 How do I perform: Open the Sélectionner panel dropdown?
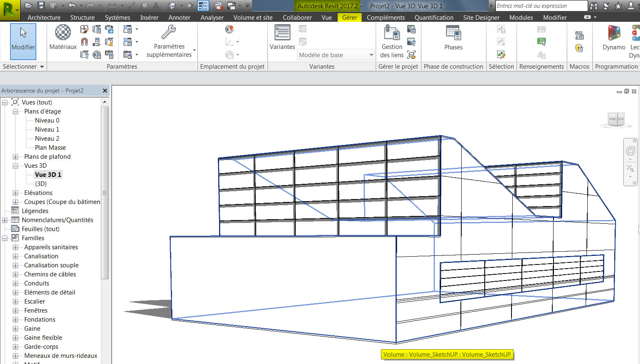tap(41, 66)
